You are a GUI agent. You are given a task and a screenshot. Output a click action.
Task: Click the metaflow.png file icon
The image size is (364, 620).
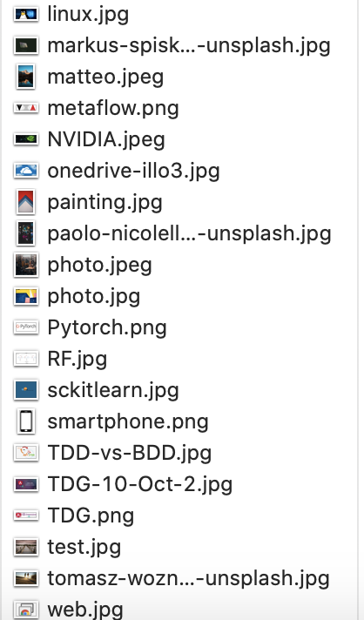[x=26, y=108]
